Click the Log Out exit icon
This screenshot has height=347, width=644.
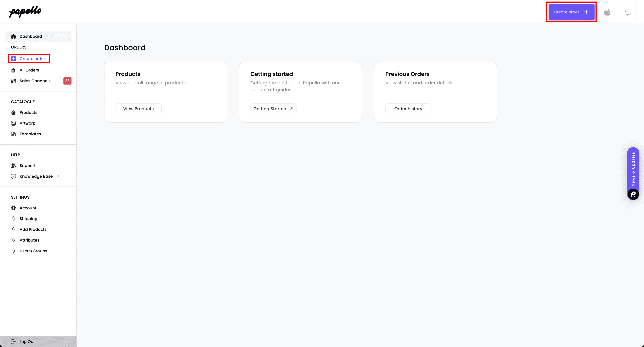pyautogui.click(x=13, y=341)
